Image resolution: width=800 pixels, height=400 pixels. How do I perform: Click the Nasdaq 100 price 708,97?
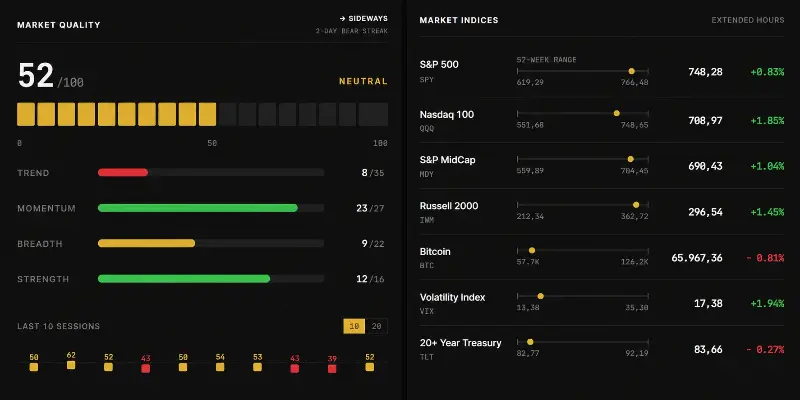click(x=705, y=120)
